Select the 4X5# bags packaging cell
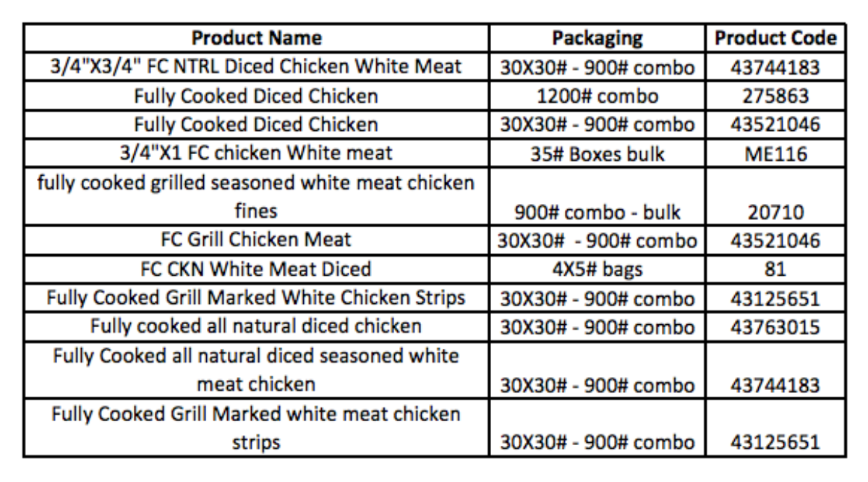 (597, 269)
